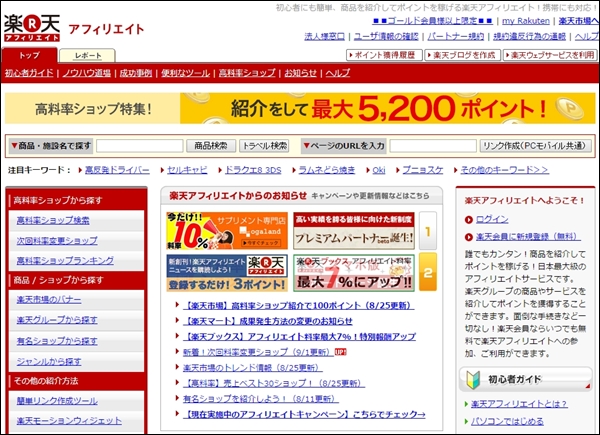Viewport: 600px width, 435px height.
Task: Open 成功事例 menu item
Action: tap(136, 73)
